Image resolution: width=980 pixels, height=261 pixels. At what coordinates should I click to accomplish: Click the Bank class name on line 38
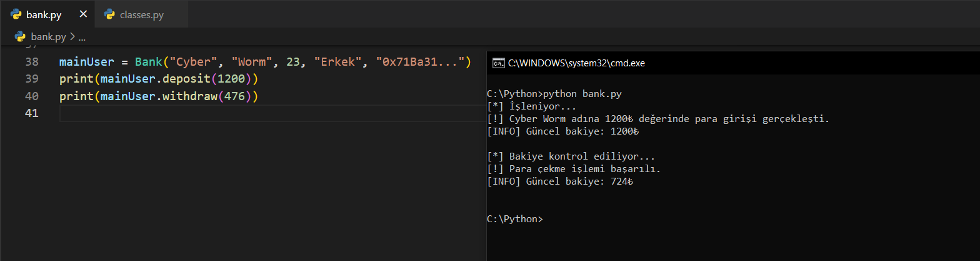click(x=147, y=62)
